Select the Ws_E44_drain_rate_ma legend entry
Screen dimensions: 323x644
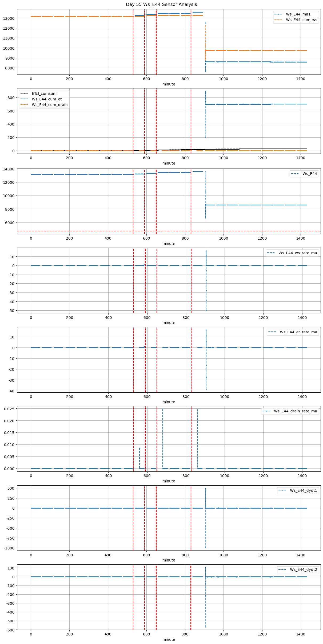pos(295,411)
